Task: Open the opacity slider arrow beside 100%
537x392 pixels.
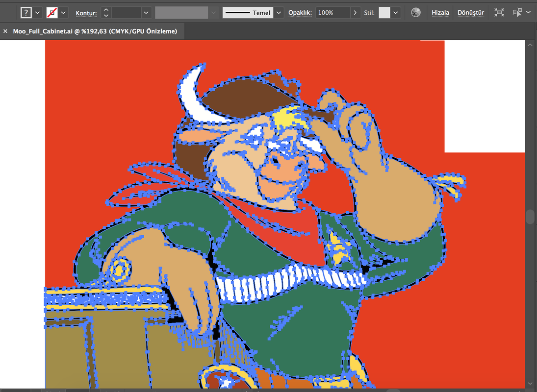Action: coord(355,13)
